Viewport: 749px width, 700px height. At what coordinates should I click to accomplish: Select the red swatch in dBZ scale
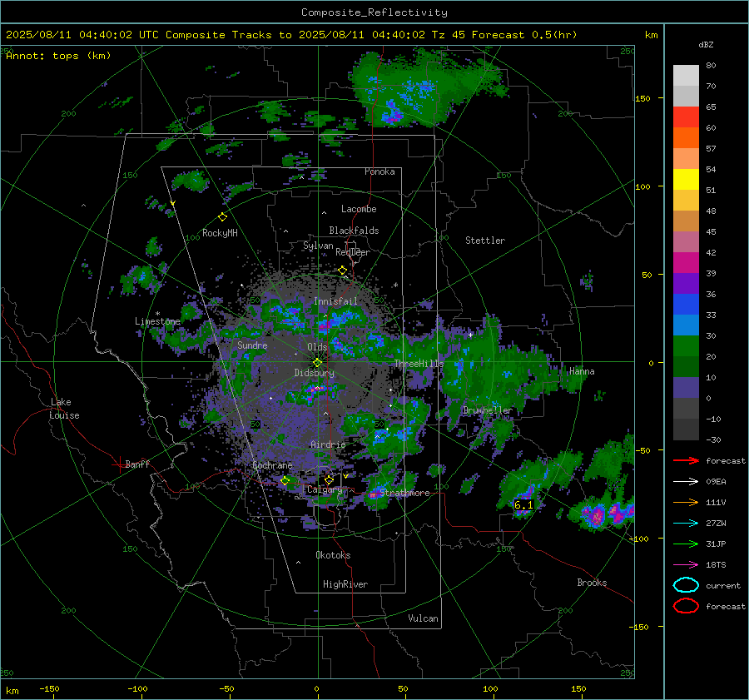[x=686, y=117]
